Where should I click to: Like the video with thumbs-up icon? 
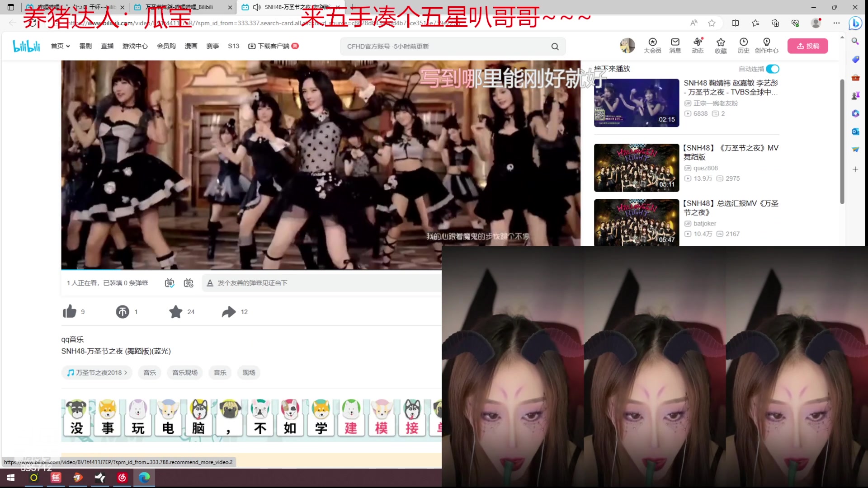(x=70, y=311)
